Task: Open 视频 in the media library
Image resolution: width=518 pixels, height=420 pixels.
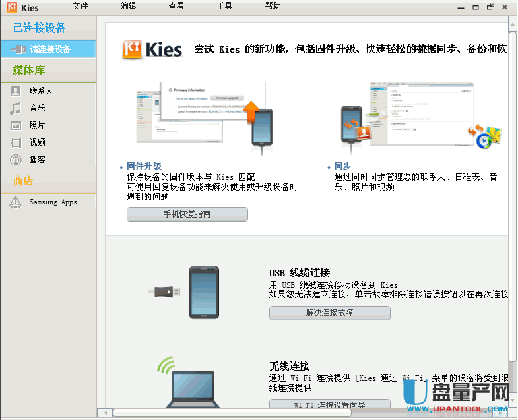Action: click(37, 142)
